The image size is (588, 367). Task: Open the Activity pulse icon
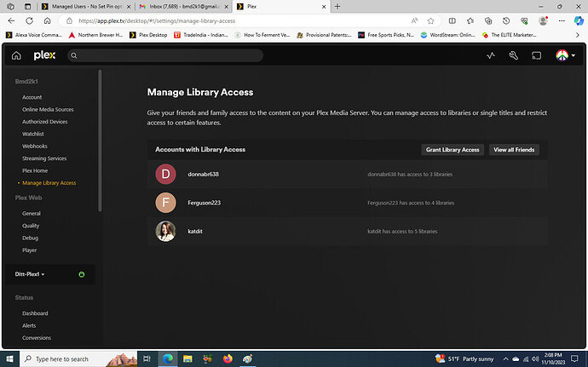tap(491, 55)
